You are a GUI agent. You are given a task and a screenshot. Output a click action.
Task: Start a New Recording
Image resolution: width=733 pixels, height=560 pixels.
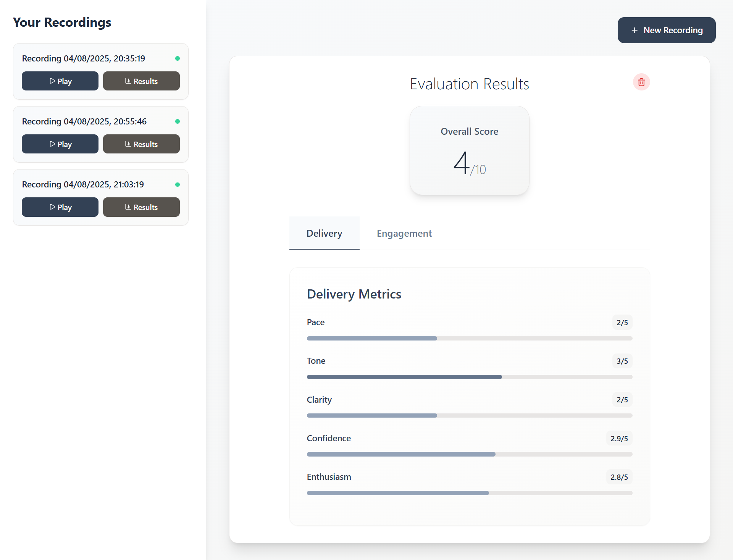click(666, 30)
